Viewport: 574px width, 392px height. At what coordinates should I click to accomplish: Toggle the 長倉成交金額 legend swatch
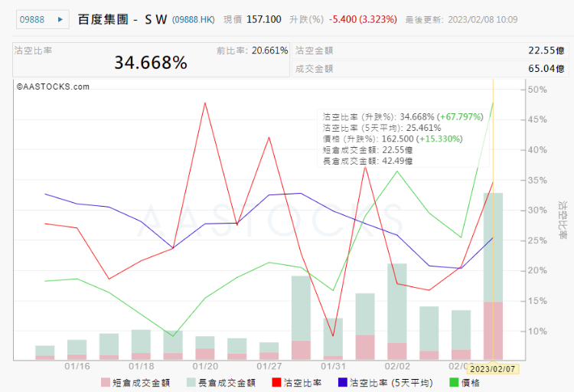[x=191, y=383]
